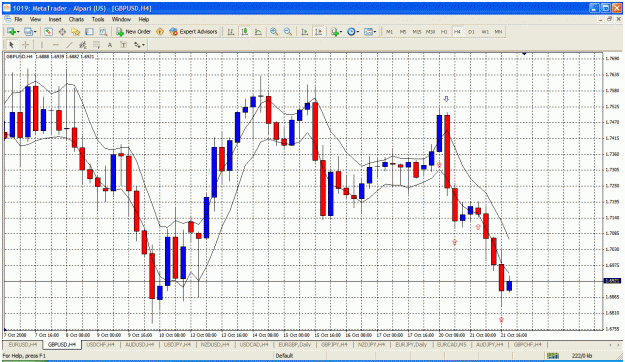Toggle Auto Scroll to latest bar

click(305, 32)
